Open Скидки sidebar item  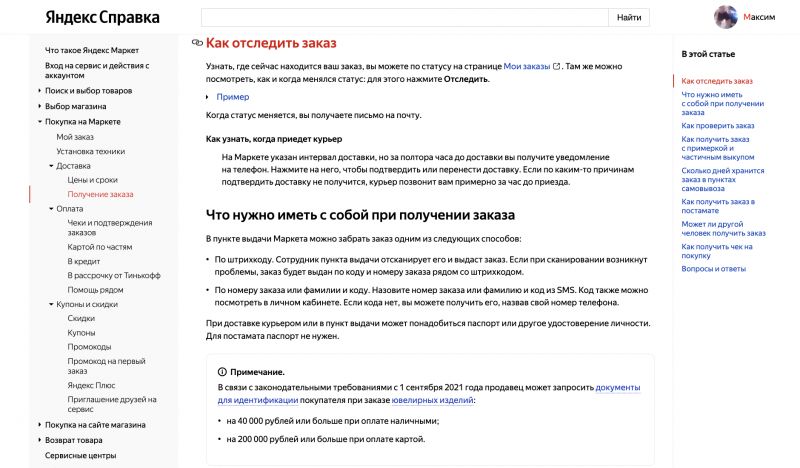pyautogui.click(x=81, y=318)
